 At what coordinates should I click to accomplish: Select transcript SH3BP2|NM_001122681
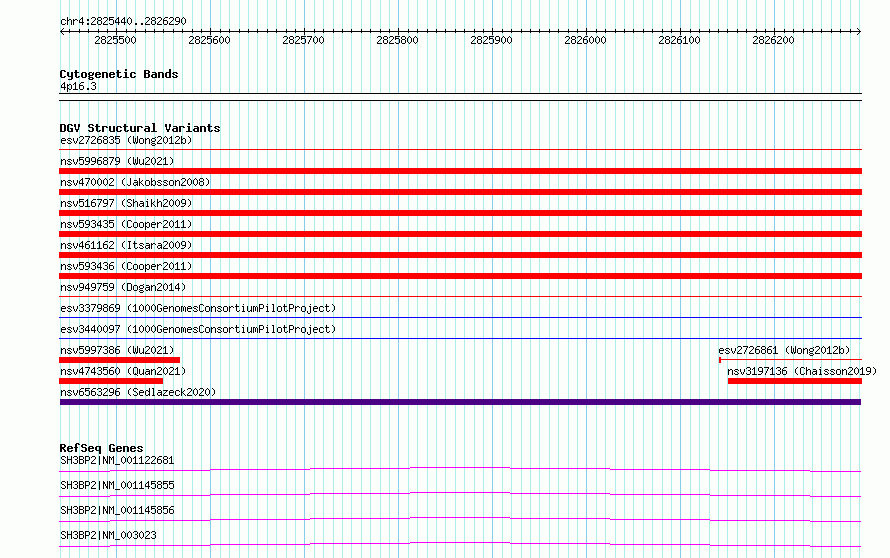pyautogui.click(x=117, y=460)
